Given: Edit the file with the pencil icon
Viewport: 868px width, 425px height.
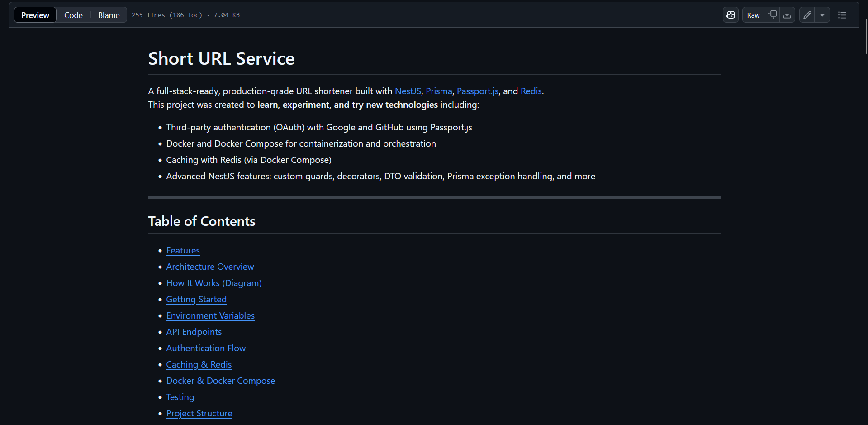Looking at the screenshot, I should [807, 14].
